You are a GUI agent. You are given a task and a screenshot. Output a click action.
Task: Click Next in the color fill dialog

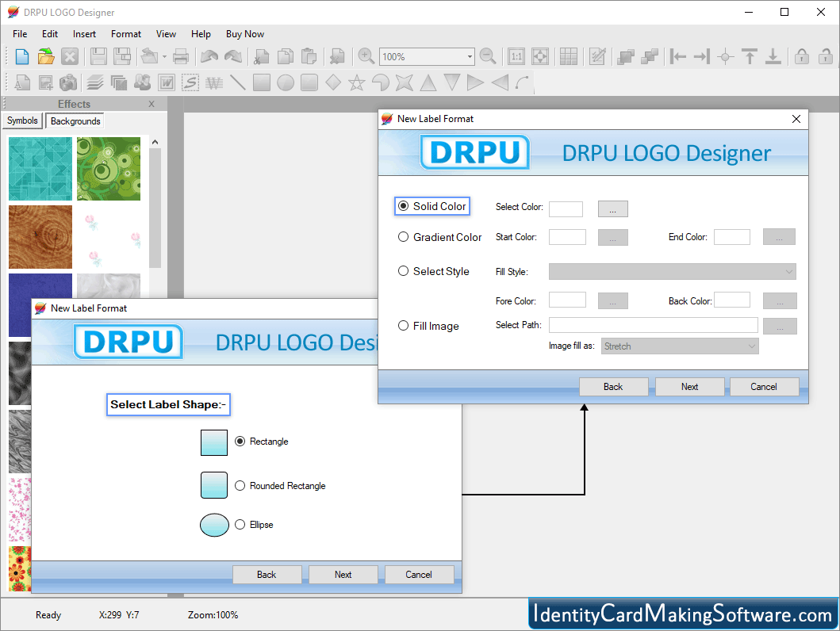tap(689, 386)
